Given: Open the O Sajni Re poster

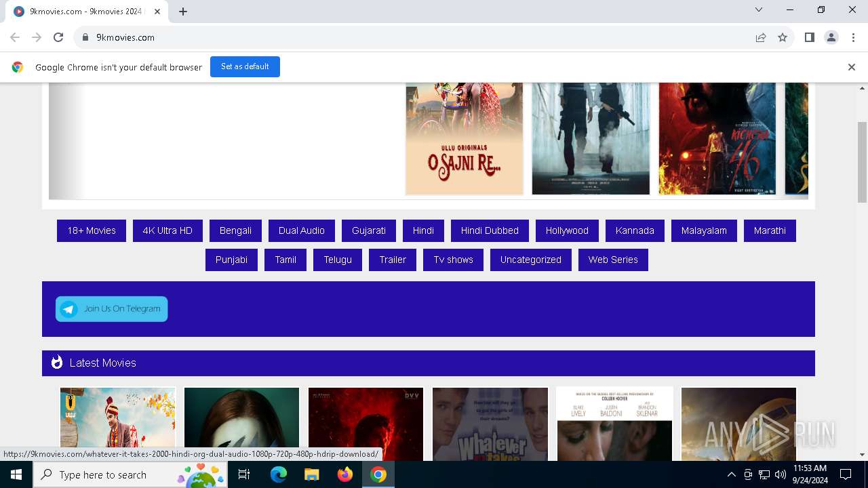Looking at the screenshot, I should (465, 139).
